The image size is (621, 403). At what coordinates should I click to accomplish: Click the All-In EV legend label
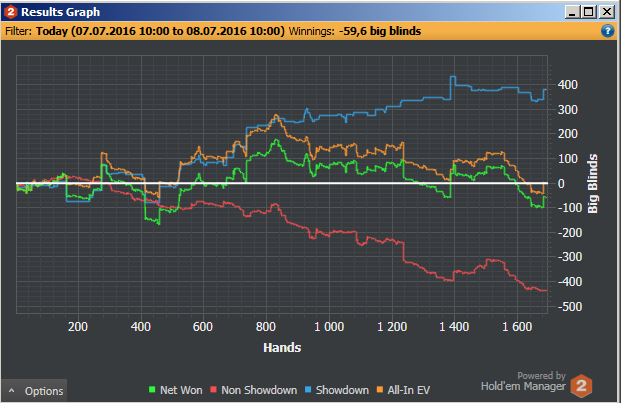tap(409, 390)
